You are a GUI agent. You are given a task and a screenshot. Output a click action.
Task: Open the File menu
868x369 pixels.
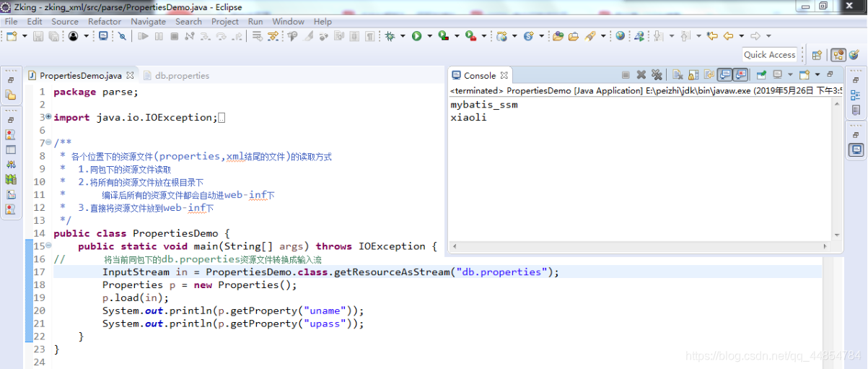(11, 22)
